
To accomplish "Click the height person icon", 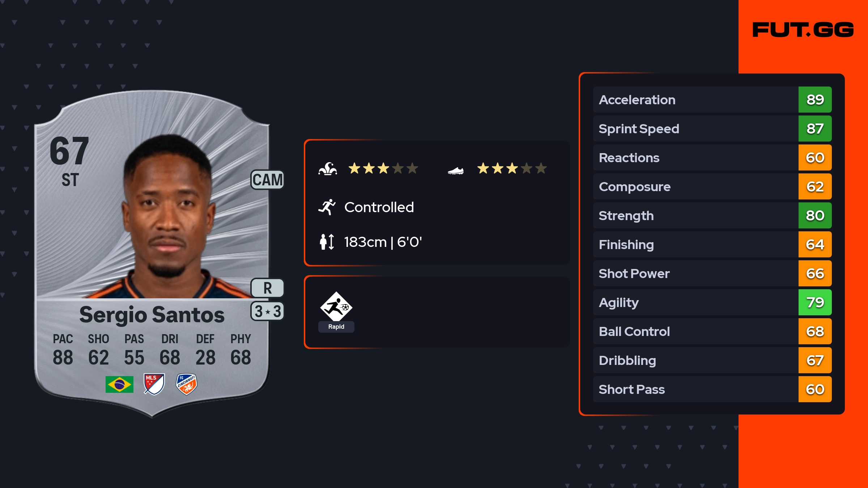I will [x=327, y=242].
